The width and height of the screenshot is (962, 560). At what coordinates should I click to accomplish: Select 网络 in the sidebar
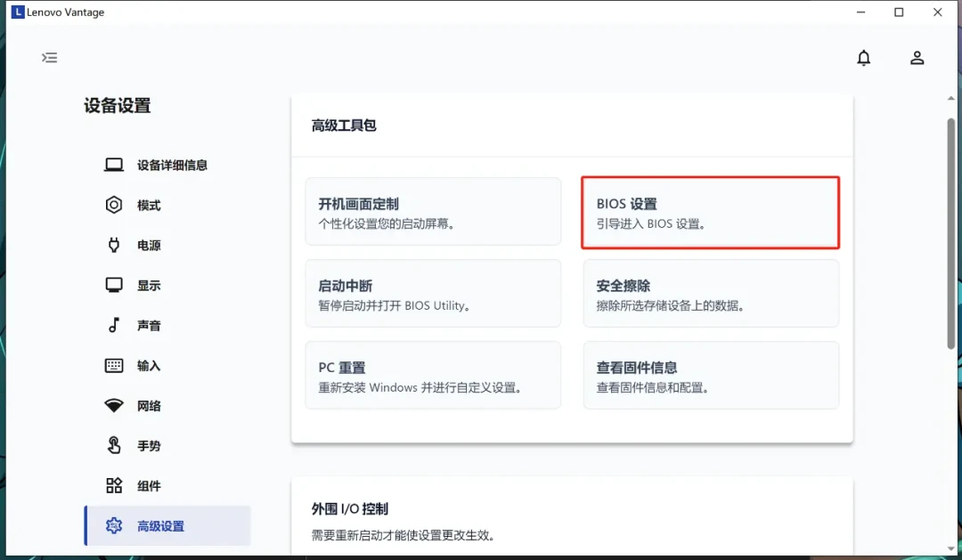pos(167,405)
